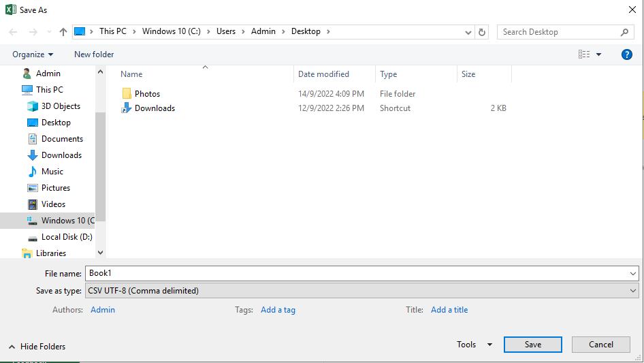The image size is (644, 363).
Task: Open Music in navigation pane
Action: click(x=52, y=172)
